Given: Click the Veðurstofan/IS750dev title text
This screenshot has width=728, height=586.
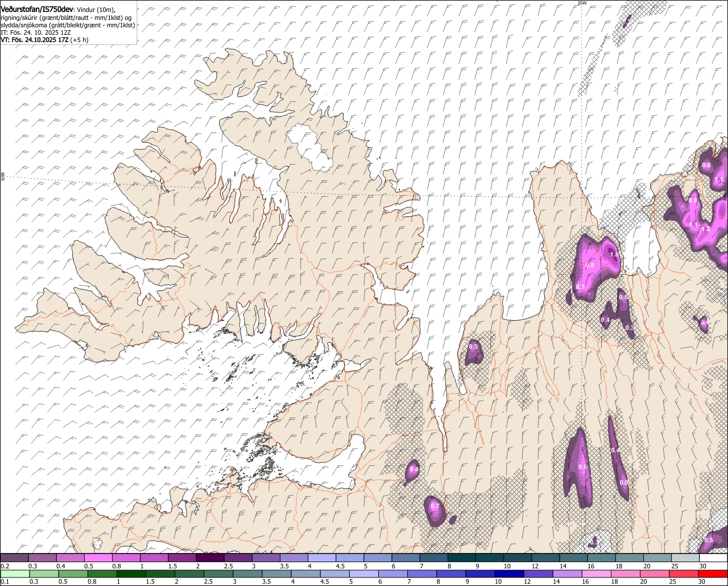Looking at the screenshot, I should [x=37, y=9].
